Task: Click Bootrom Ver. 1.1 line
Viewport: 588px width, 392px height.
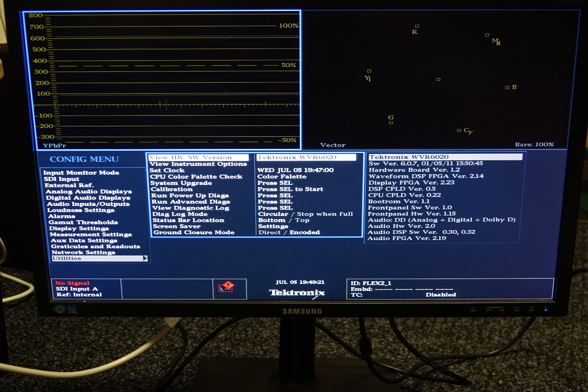Action: coord(399,202)
